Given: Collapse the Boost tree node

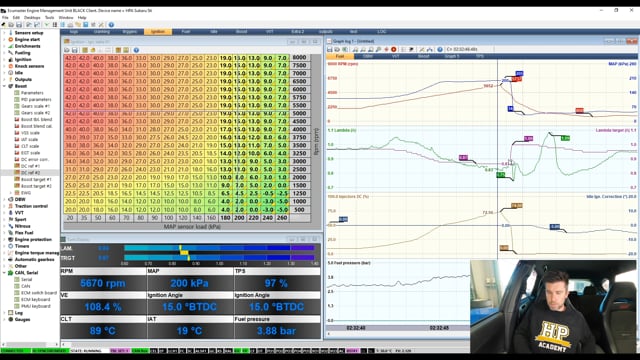Looking at the screenshot, I should (4, 86).
